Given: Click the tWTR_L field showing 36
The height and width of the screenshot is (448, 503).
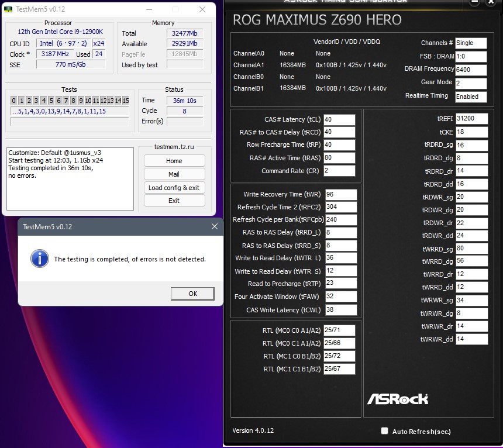Looking at the screenshot, I should (341, 258).
